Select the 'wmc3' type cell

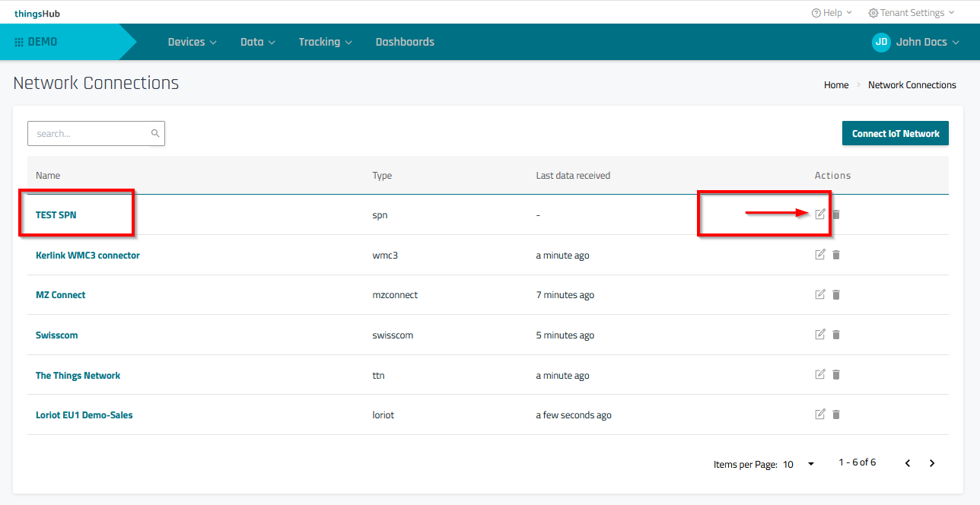pyautogui.click(x=385, y=256)
